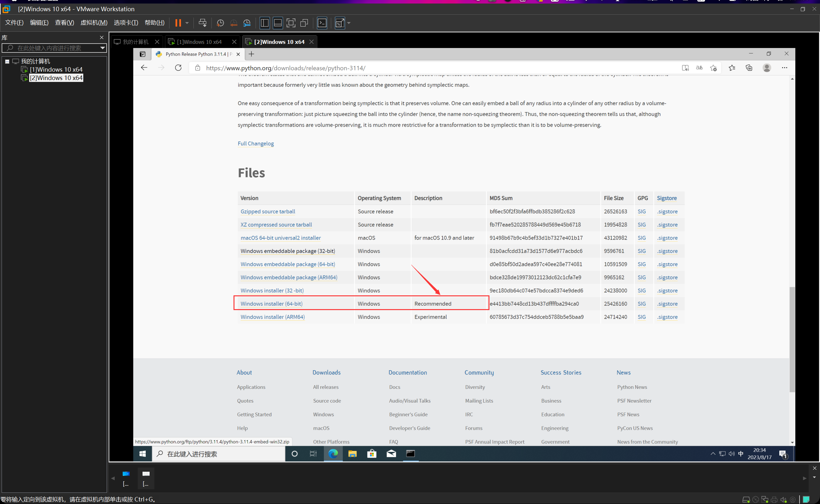Click Send Ctrl+Alt+Del toolbar icon
The image size is (820, 504).
tap(202, 23)
